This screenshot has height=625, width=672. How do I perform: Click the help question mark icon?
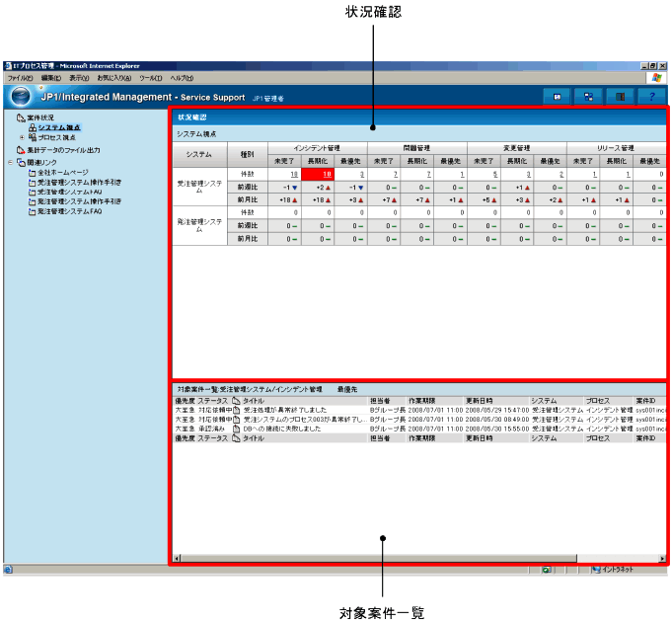[651, 97]
